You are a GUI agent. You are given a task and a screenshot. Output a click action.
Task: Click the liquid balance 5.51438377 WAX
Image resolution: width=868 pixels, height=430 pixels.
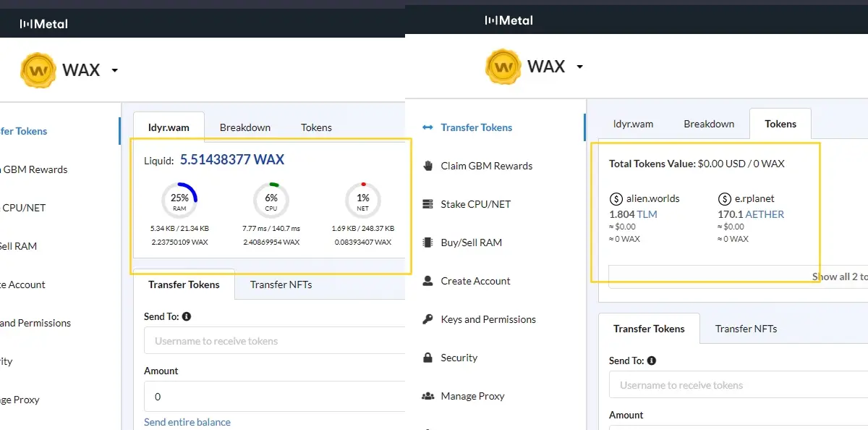231,160
